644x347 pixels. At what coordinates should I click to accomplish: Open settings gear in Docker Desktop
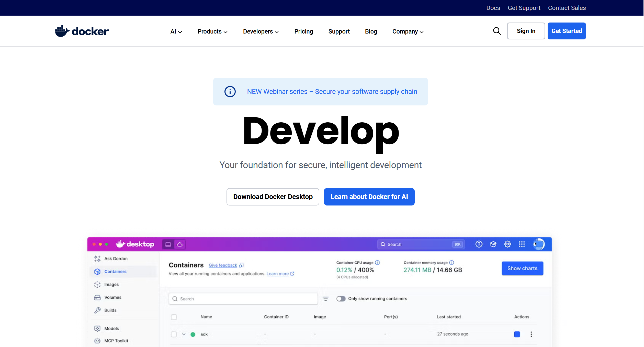coord(507,244)
